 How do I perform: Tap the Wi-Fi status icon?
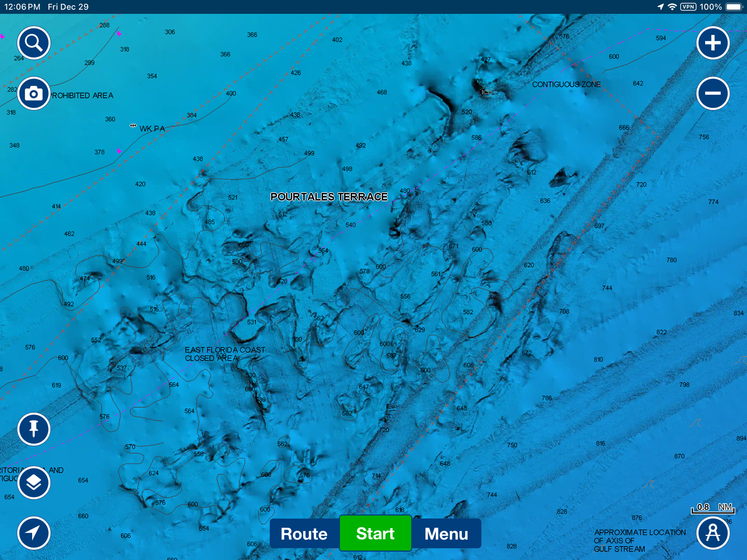672,7
